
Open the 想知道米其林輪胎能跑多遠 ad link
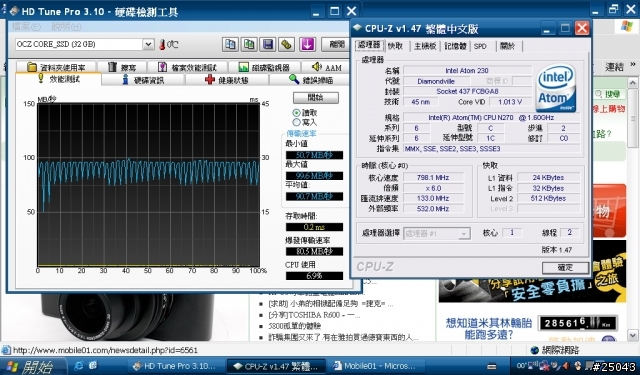coord(489,329)
